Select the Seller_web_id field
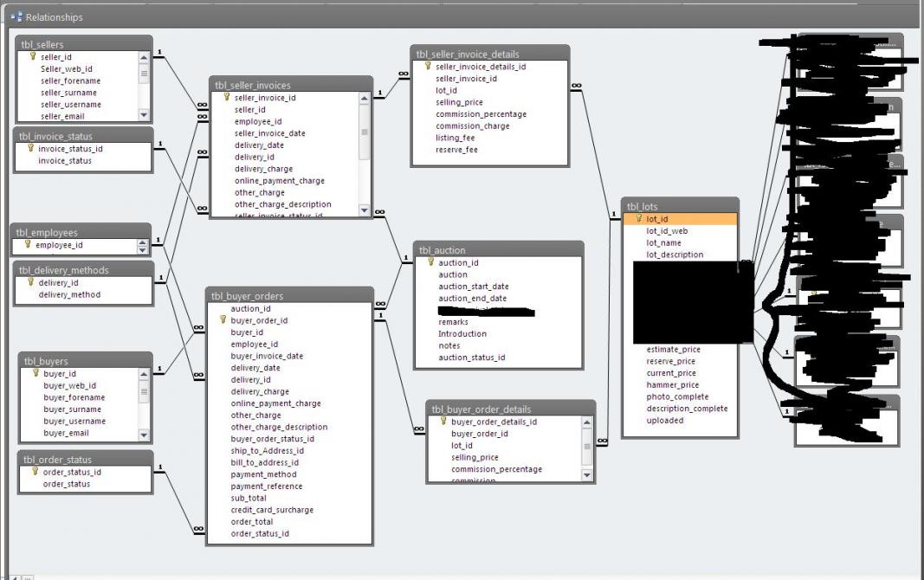The width and height of the screenshot is (924, 580). (67, 69)
